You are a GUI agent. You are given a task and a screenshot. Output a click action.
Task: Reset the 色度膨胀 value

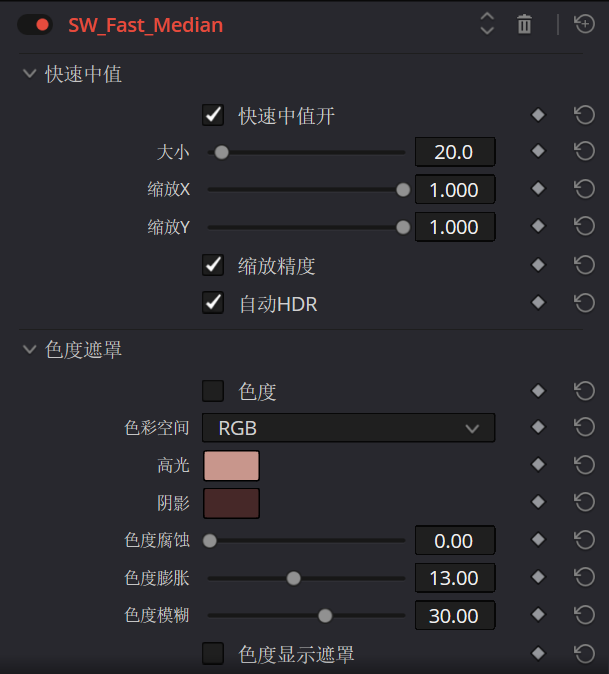point(585,578)
